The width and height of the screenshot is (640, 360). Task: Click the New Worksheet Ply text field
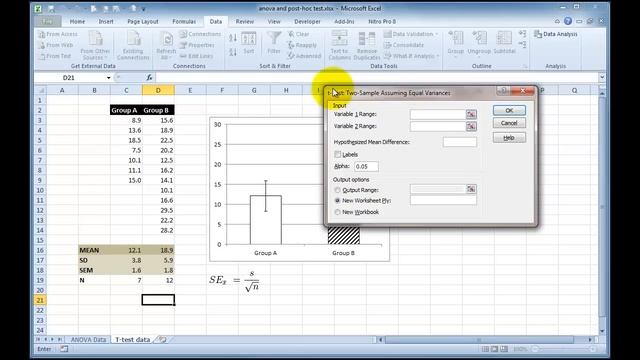(443, 200)
